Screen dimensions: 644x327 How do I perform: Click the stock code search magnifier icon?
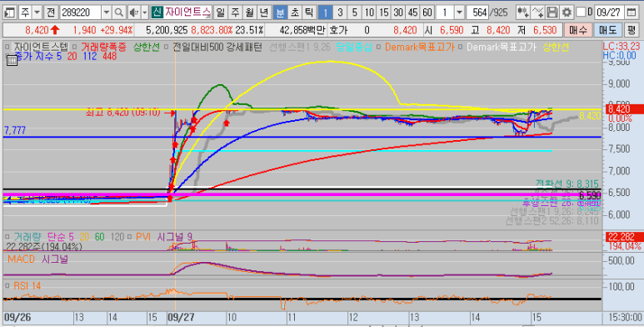118,13
